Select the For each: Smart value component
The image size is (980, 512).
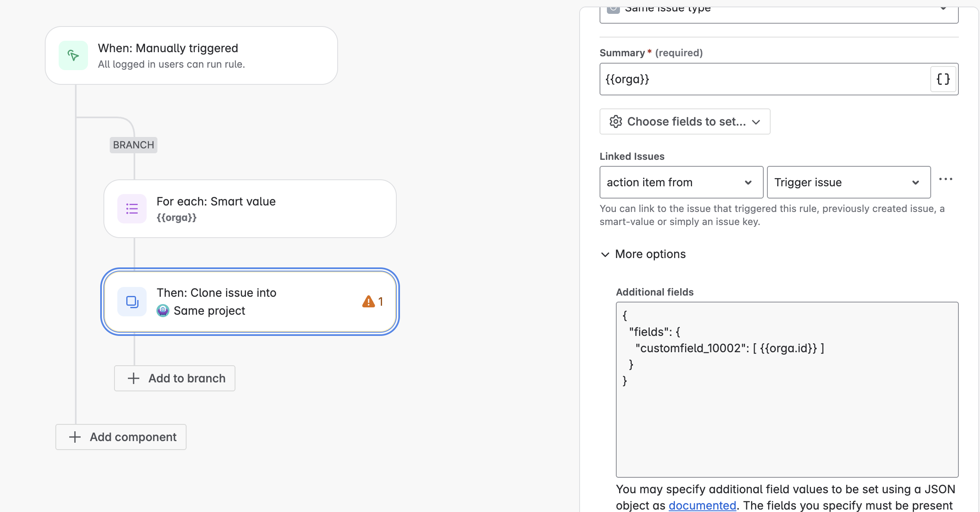point(250,209)
